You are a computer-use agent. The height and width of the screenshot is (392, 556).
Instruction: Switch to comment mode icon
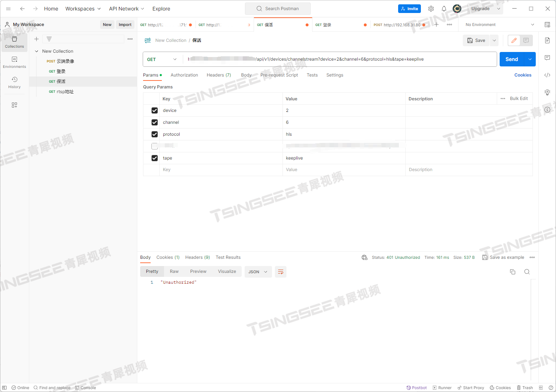(x=526, y=40)
